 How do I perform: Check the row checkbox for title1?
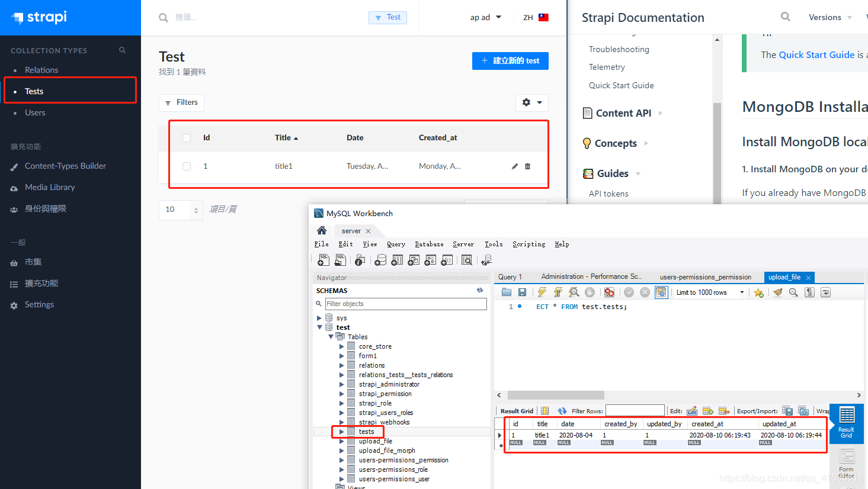pyautogui.click(x=187, y=166)
